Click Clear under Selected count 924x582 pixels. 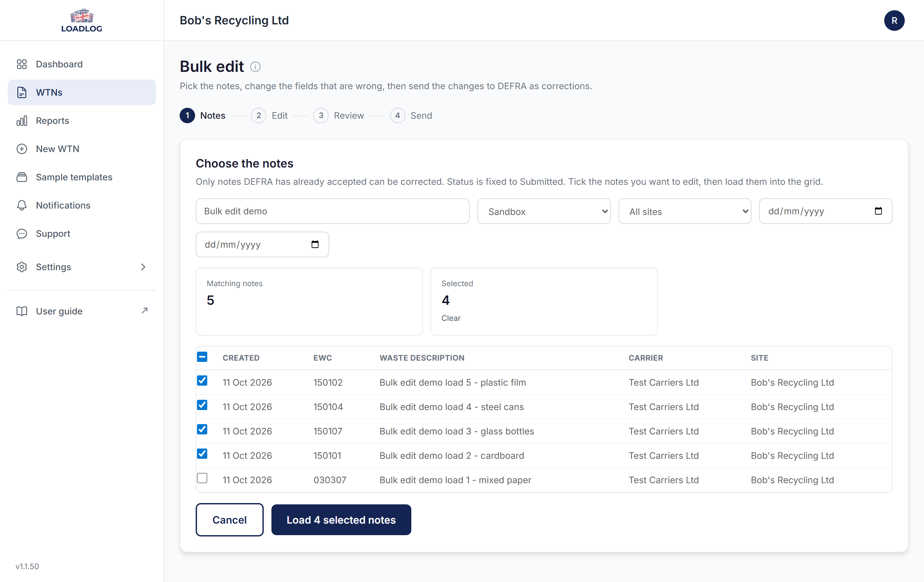point(451,318)
